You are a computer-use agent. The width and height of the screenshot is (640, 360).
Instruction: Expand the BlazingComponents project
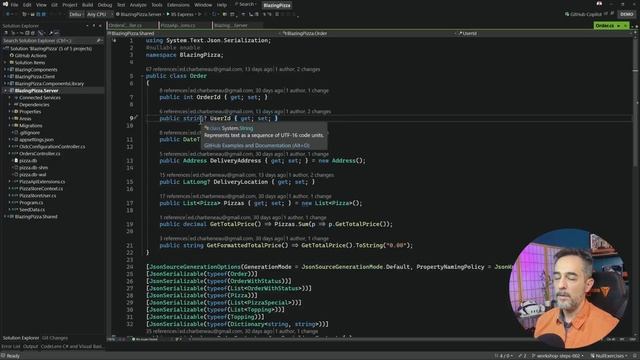[x=5, y=69]
